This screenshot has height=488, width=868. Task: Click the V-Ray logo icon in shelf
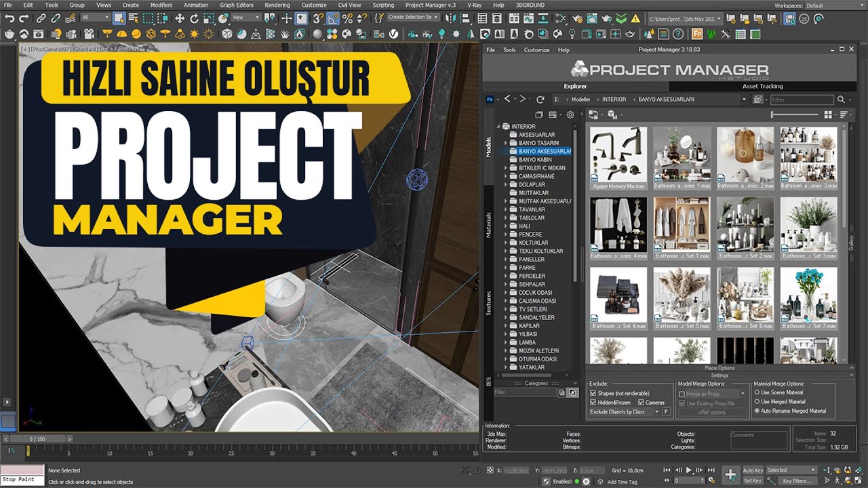(393, 33)
